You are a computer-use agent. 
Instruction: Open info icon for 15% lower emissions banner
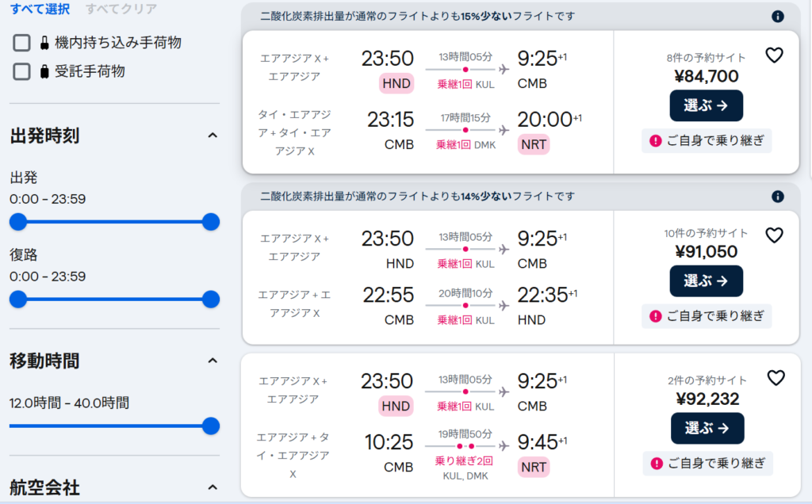[x=778, y=17]
